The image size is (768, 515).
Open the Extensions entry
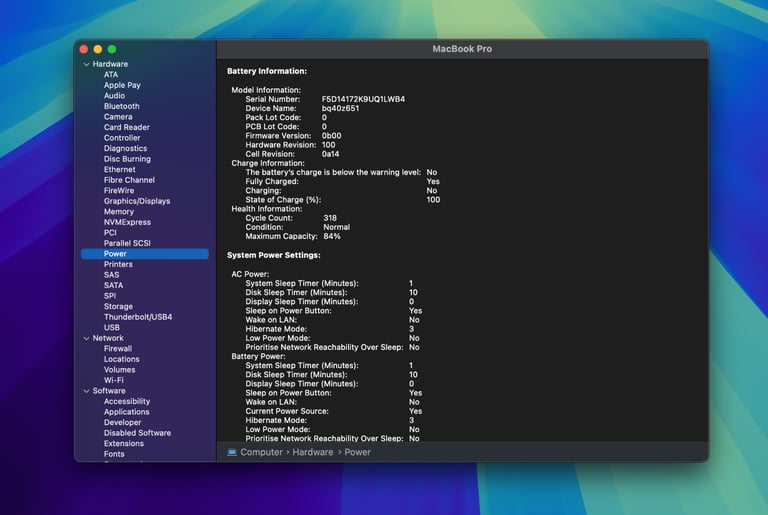(x=124, y=443)
